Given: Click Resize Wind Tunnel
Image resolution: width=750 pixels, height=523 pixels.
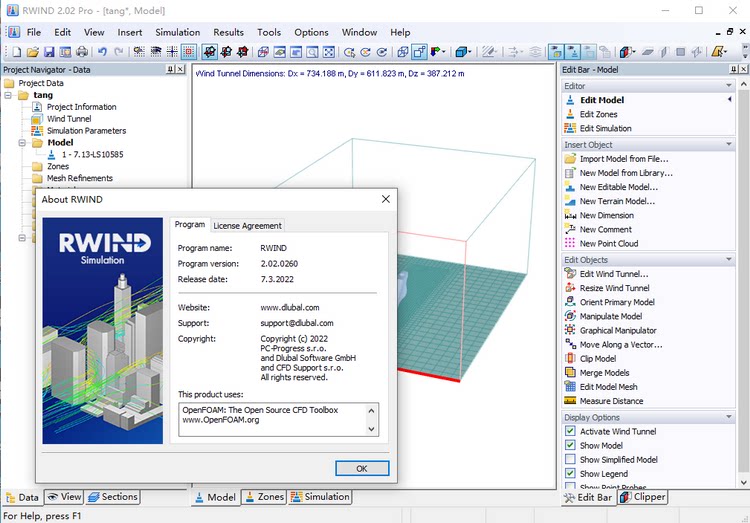Looking at the screenshot, I should 614,288.
